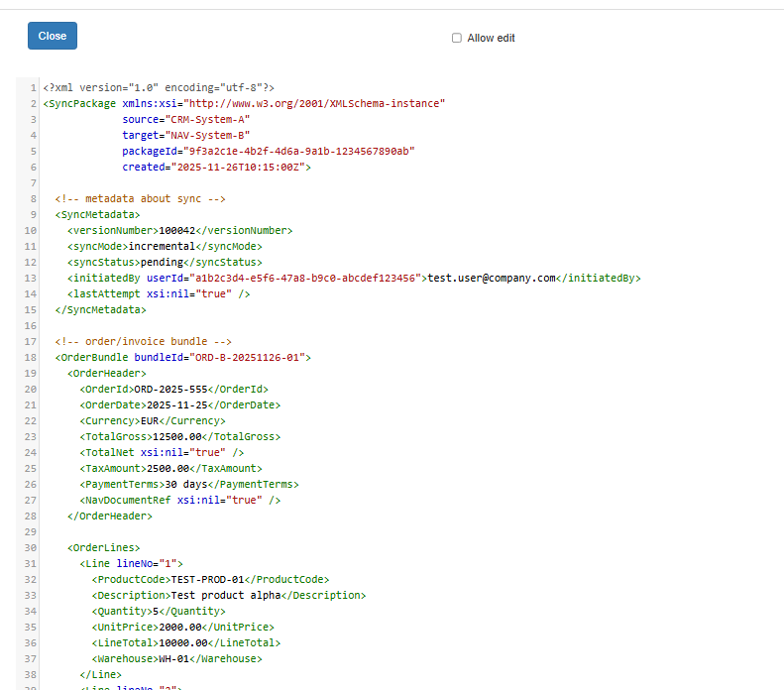Click the OrderBundle bundleId line

(183, 358)
